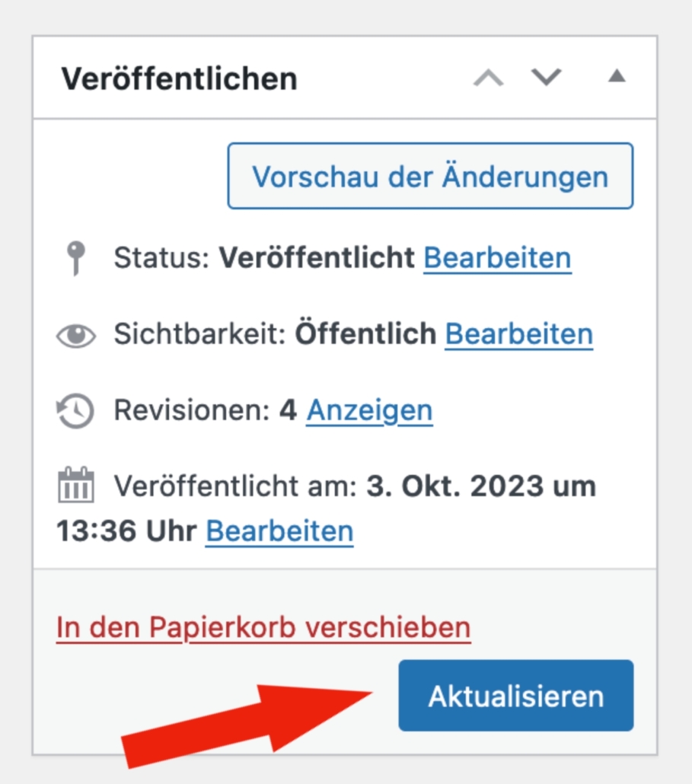Click the calendar icon before Veröffentlicht am

tap(75, 486)
